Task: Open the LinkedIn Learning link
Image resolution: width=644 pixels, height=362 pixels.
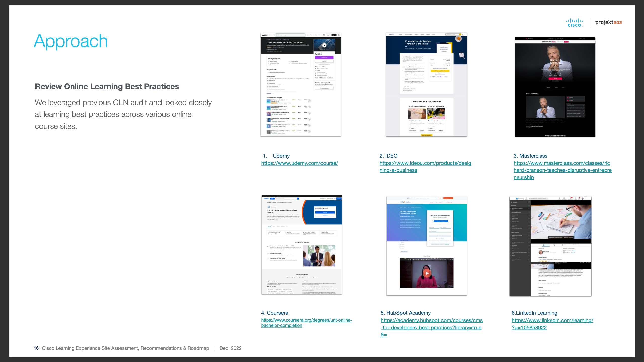Action: pyautogui.click(x=552, y=324)
